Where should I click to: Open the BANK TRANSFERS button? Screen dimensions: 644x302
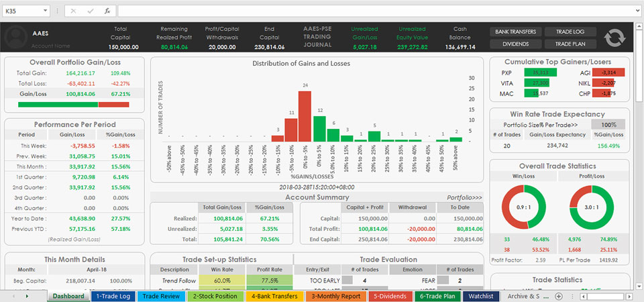[515, 32]
